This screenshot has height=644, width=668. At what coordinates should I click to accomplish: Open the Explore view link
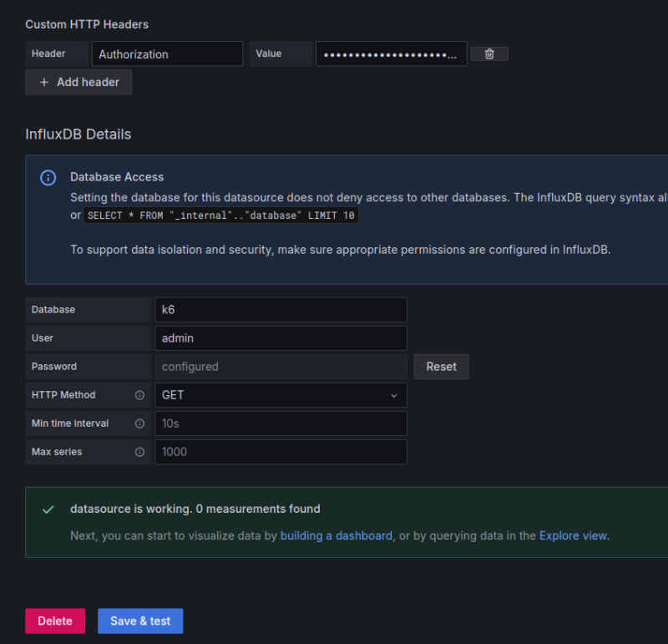pos(573,535)
